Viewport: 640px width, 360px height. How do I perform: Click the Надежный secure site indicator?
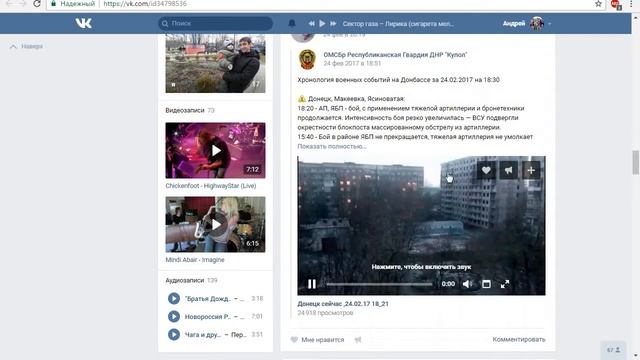coord(73,4)
